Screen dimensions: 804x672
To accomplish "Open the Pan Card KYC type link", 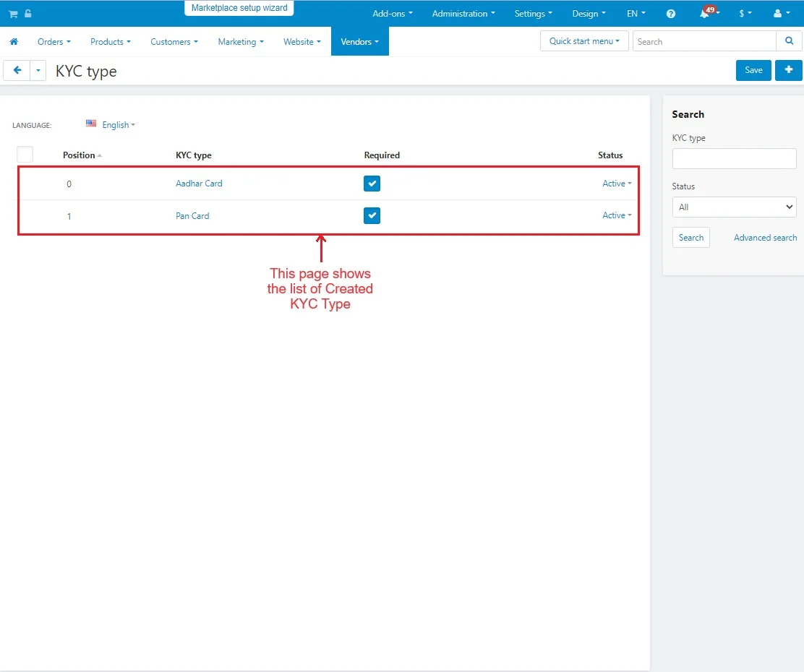I will click(192, 216).
